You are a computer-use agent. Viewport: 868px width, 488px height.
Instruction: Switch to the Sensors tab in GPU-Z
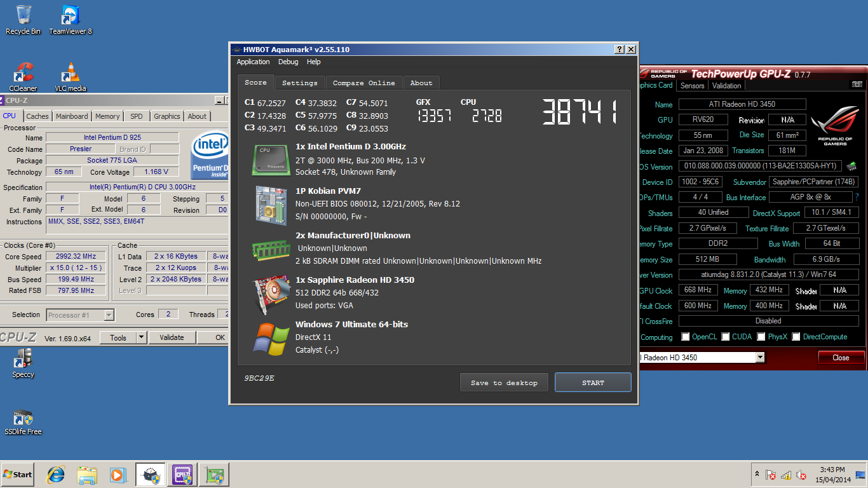pyautogui.click(x=693, y=86)
